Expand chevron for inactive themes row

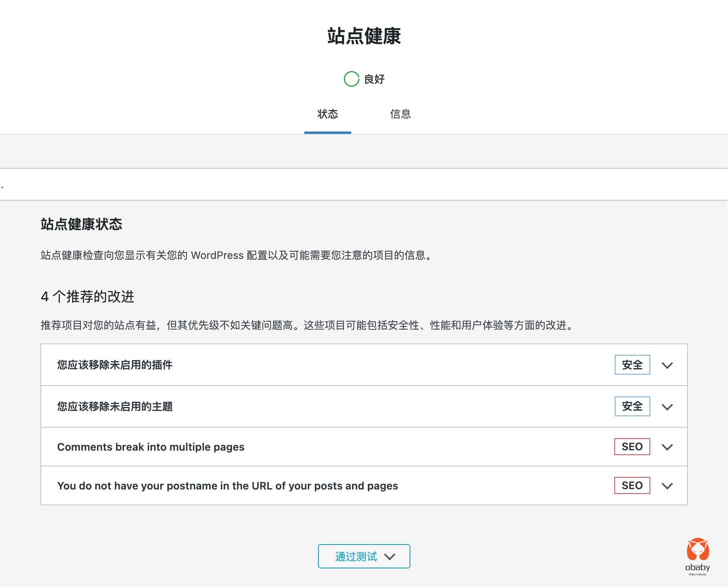tap(667, 407)
